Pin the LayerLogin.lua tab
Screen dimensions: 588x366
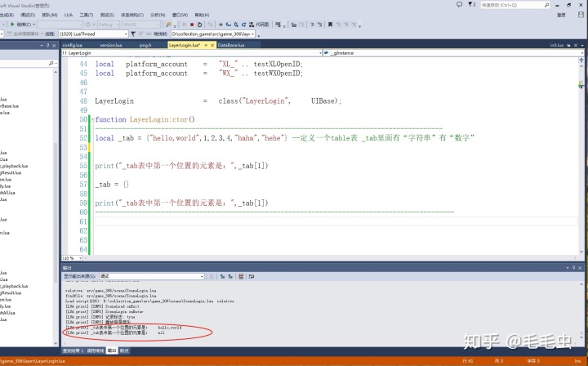(x=206, y=45)
